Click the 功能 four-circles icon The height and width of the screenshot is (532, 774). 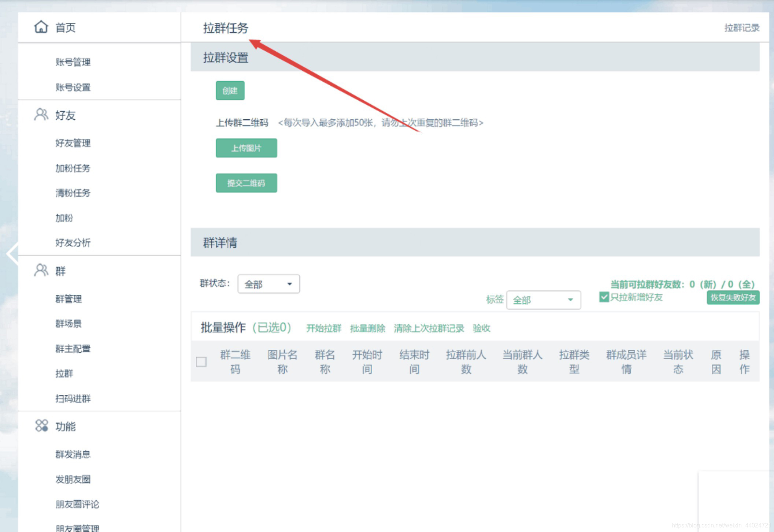click(x=41, y=426)
